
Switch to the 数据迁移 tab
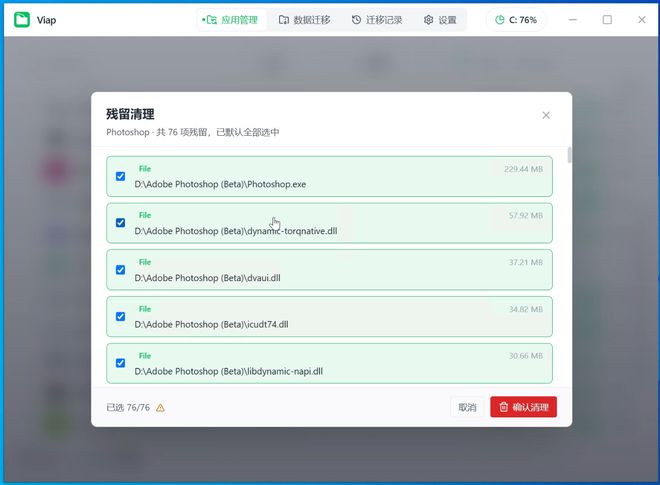(x=304, y=20)
